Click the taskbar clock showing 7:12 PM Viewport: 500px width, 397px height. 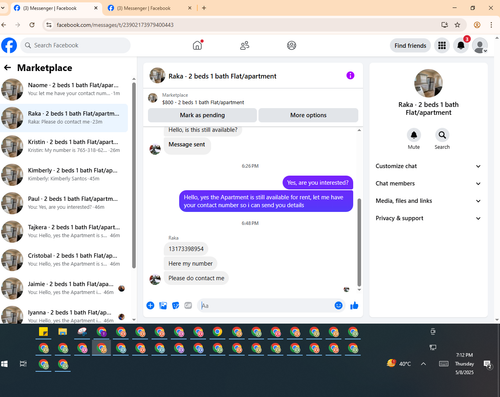click(x=464, y=364)
